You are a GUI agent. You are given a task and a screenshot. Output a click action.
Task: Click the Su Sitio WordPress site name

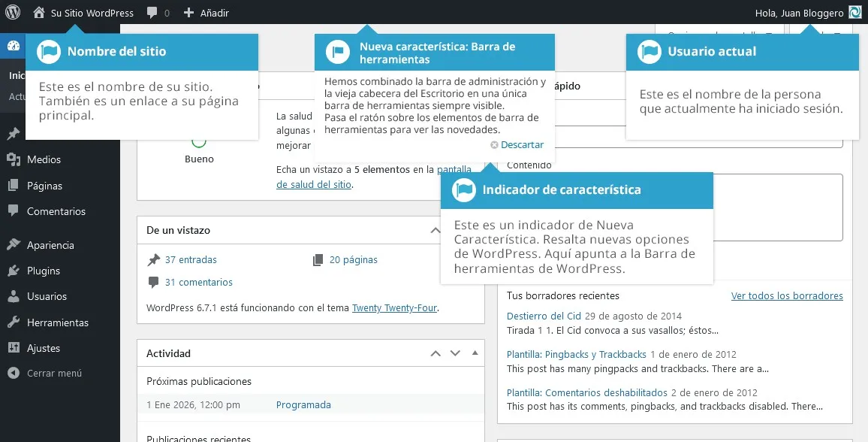92,13
